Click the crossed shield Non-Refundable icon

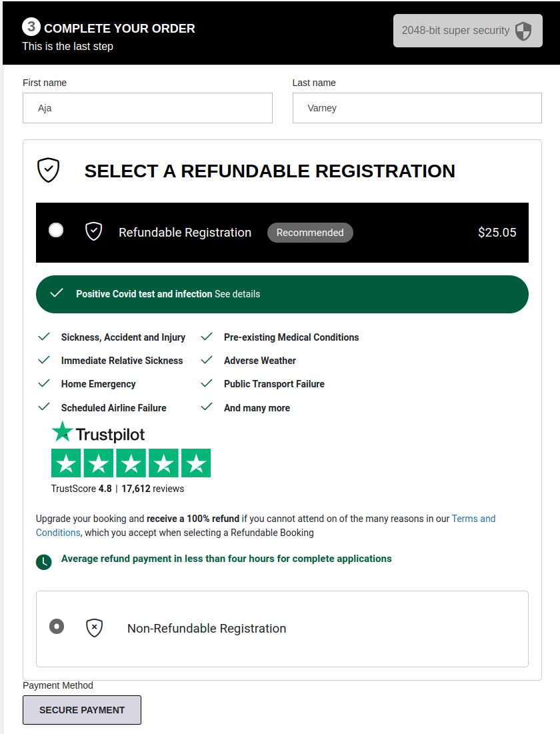(x=95, y=628)
